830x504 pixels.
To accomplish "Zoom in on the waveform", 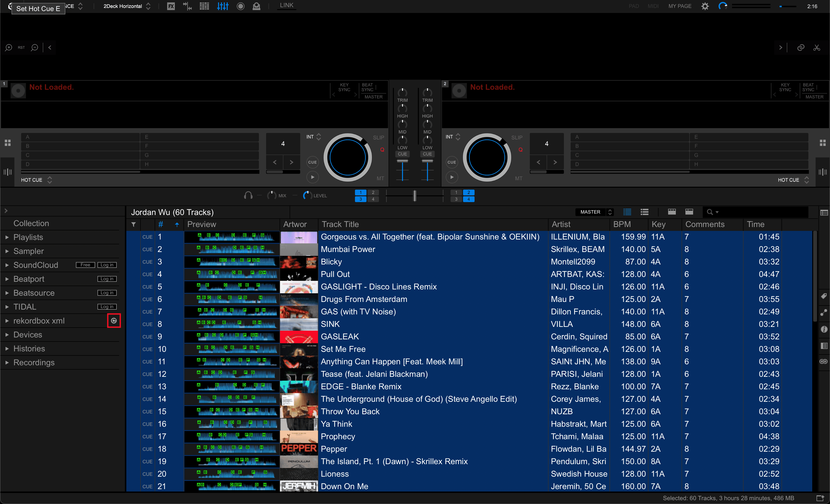I will pos(8,48).
